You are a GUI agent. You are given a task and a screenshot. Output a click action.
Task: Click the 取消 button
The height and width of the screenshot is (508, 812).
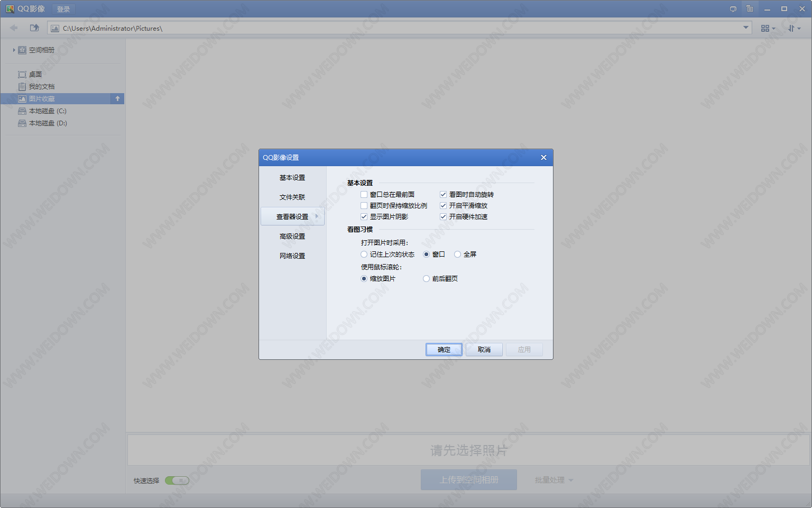(484, 350)
